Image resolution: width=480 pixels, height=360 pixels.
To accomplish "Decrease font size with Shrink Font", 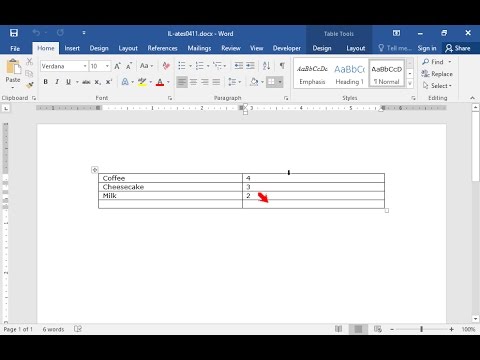I will point(129,66).
